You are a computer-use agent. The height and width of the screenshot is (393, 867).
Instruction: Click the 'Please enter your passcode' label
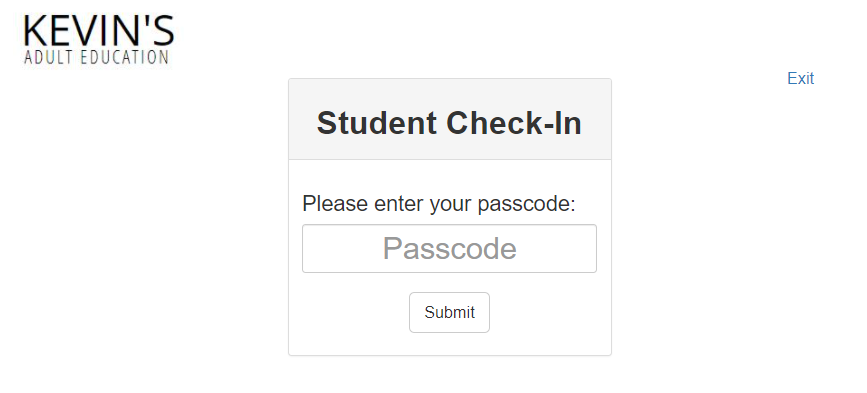click(438, 204)
